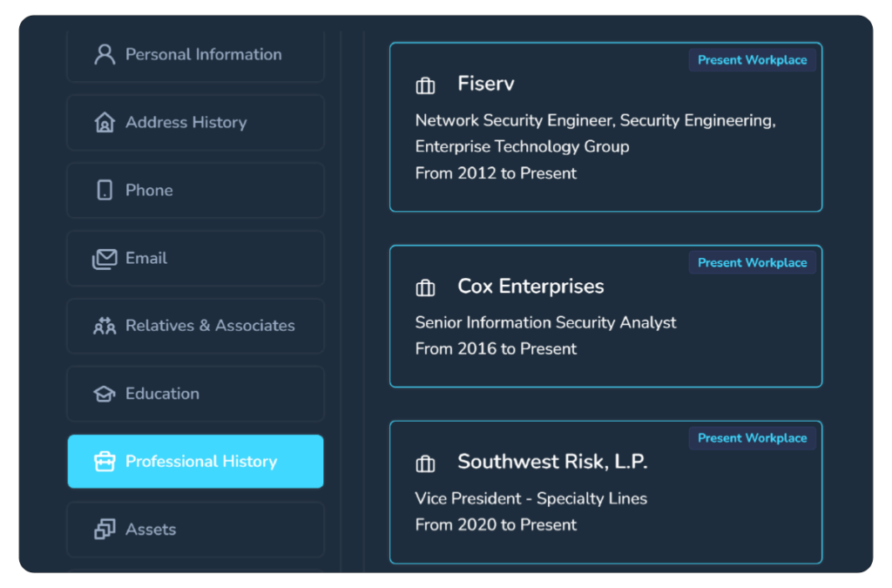Click the graduation cap Education icon
The width and height of the screenshot is (892, 588).
pos(105,394)
